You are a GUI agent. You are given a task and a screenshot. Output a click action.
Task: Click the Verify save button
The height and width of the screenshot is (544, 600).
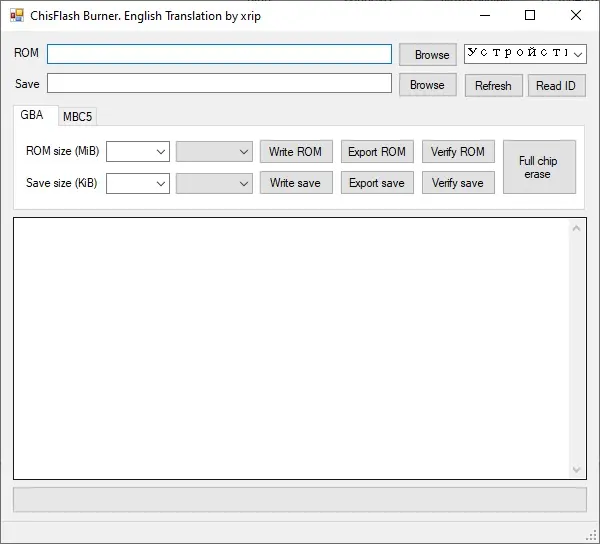458,183
